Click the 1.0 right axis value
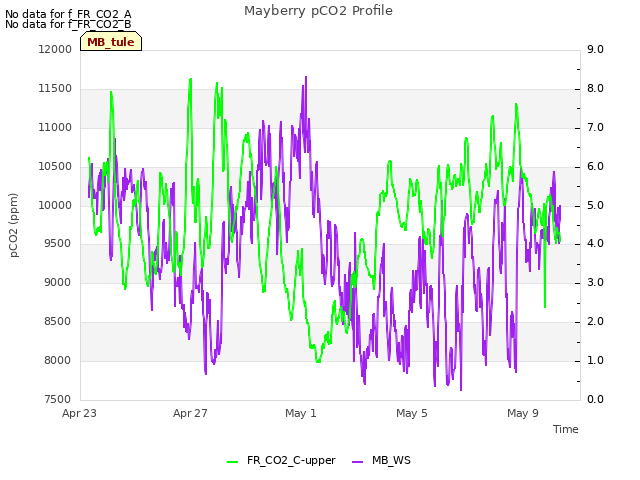This screenshot has height=480, width=640. tap(595, 360)
